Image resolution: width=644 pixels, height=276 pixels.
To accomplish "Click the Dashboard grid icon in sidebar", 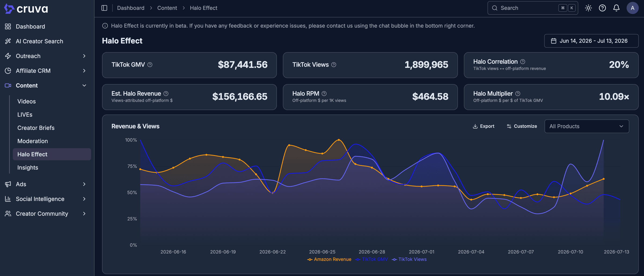I will (x=8, y=26).
